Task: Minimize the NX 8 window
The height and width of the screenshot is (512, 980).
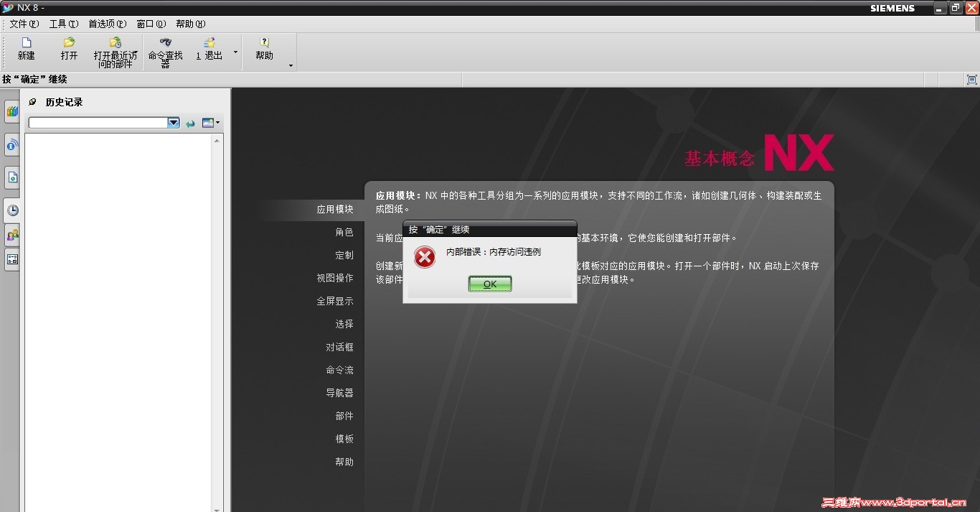Action: click(x=941, y=8)
